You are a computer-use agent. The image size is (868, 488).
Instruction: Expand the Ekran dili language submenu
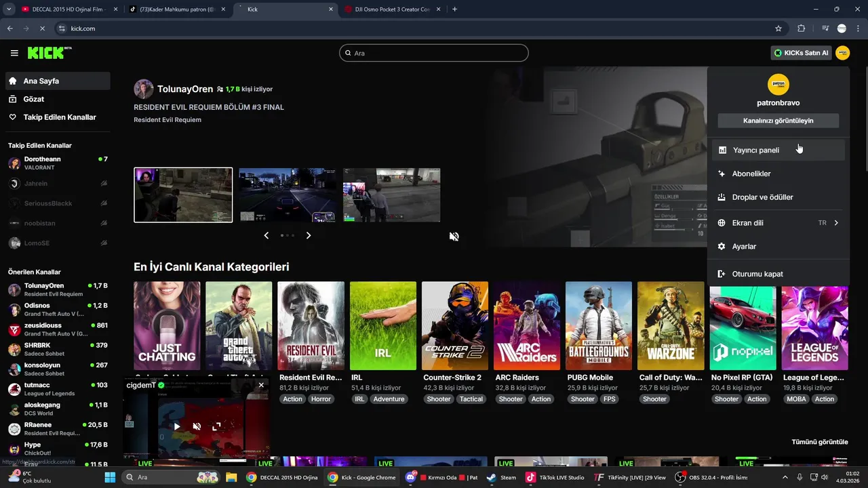coord(778,222)
